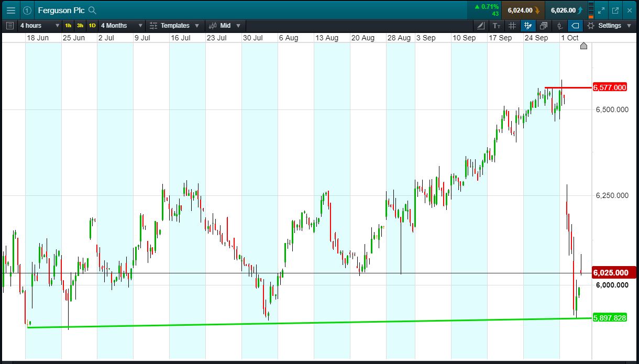Click the 6,250.000 price axis label
Viewport: 639px width, 364px height.
pyautogui.click(x=612, y=195)
